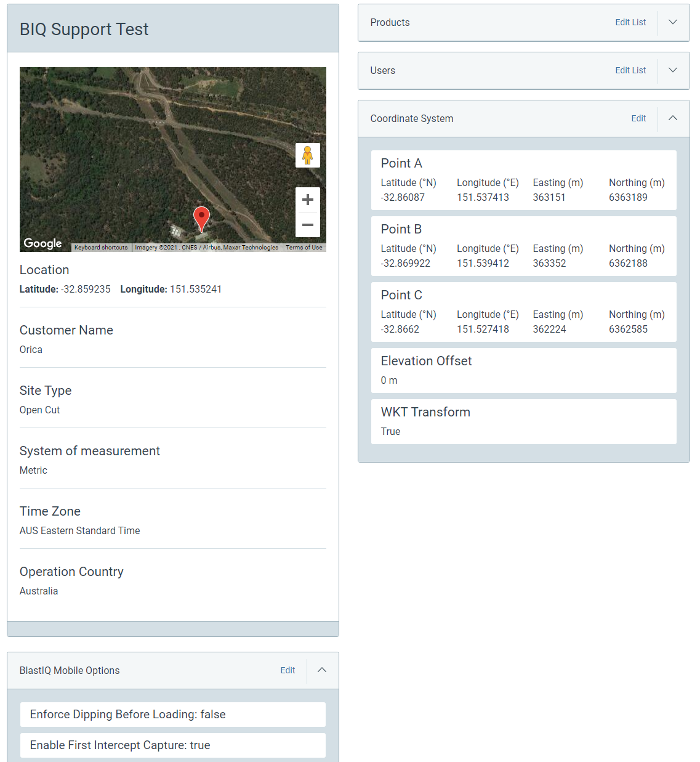
Task: Click the Elevation Offset heading
Action: (x=426, y=361)
